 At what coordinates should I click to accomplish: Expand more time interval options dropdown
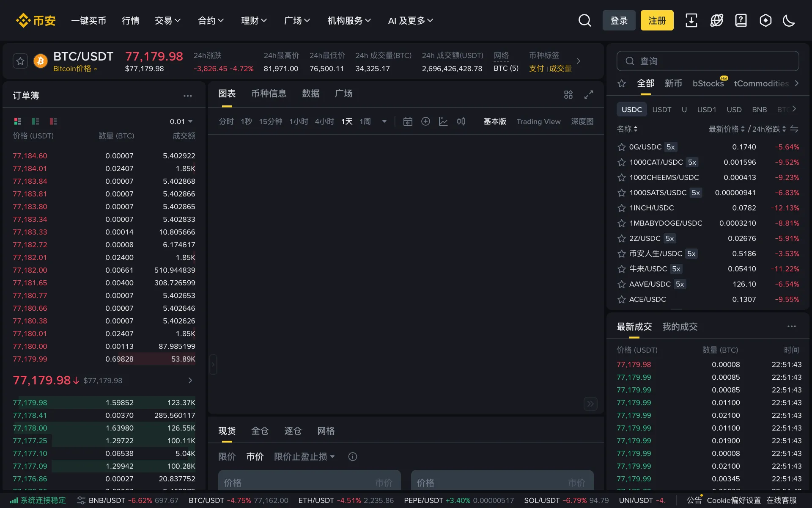[x=384, y=121]
